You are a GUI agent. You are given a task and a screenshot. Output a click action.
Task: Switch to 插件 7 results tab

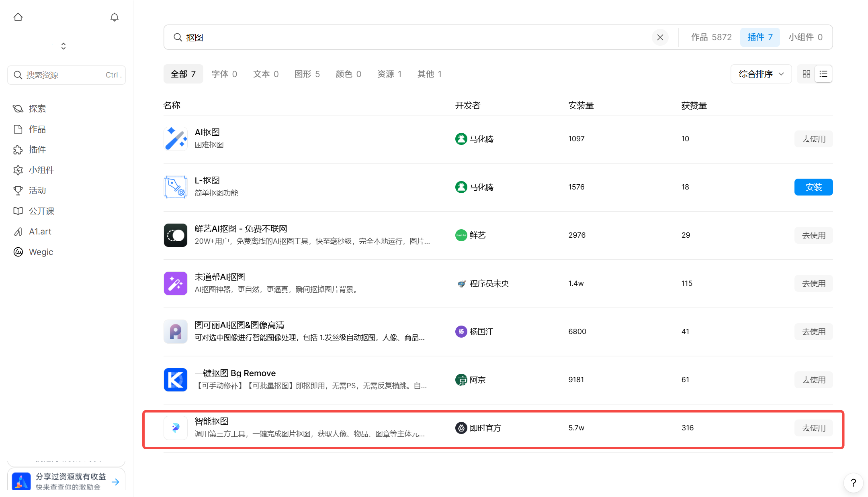point(760,37)
